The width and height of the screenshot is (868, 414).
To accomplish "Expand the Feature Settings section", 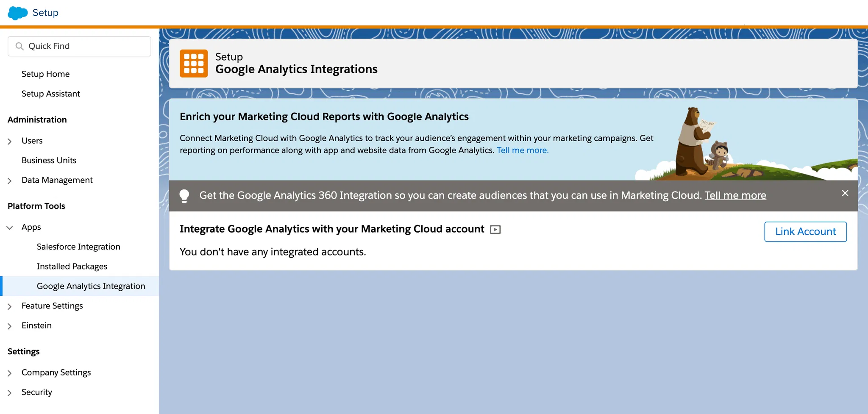I will click(x=10, y=306).
